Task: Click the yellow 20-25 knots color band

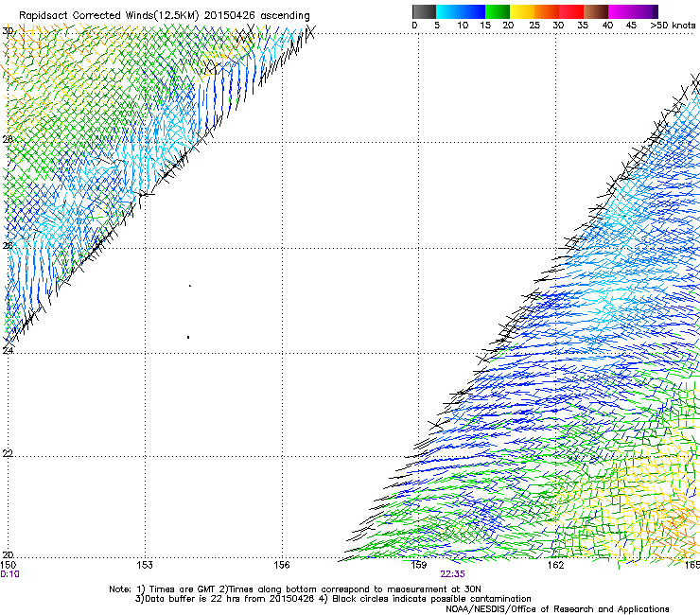Action: (522, 11)
